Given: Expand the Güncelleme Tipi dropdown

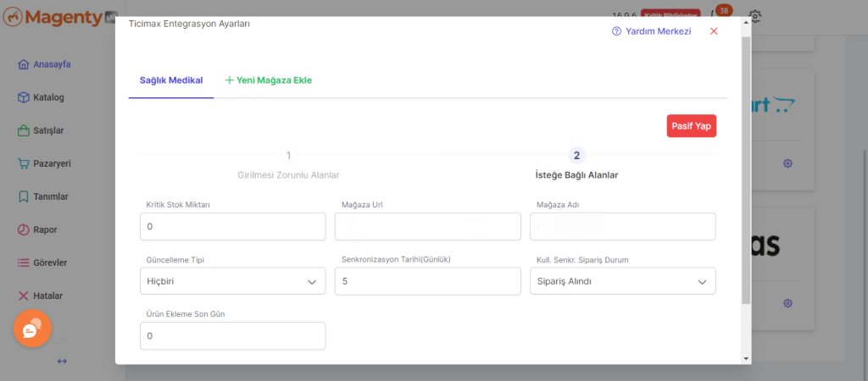Looking at the screenshot, I should click(232, 281).
